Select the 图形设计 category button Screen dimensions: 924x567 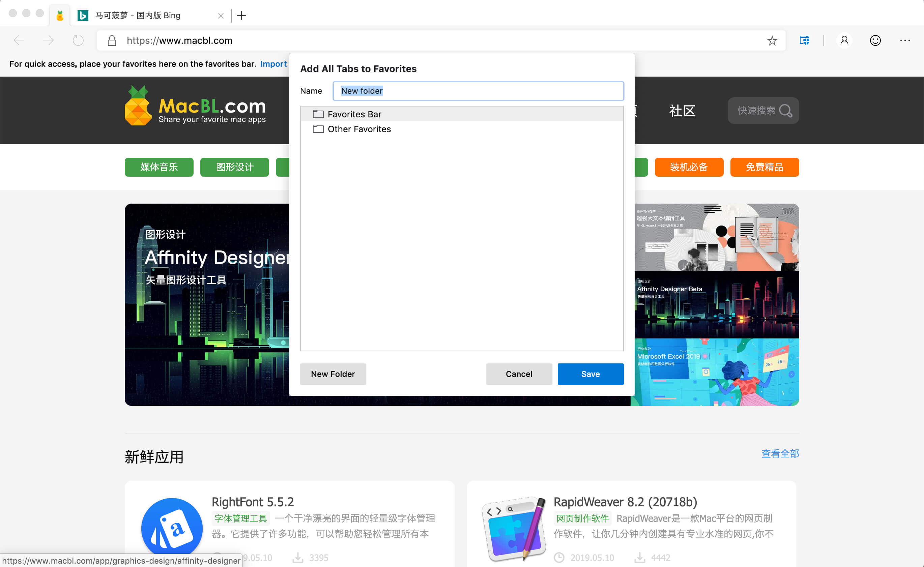[x=234, y=167]
